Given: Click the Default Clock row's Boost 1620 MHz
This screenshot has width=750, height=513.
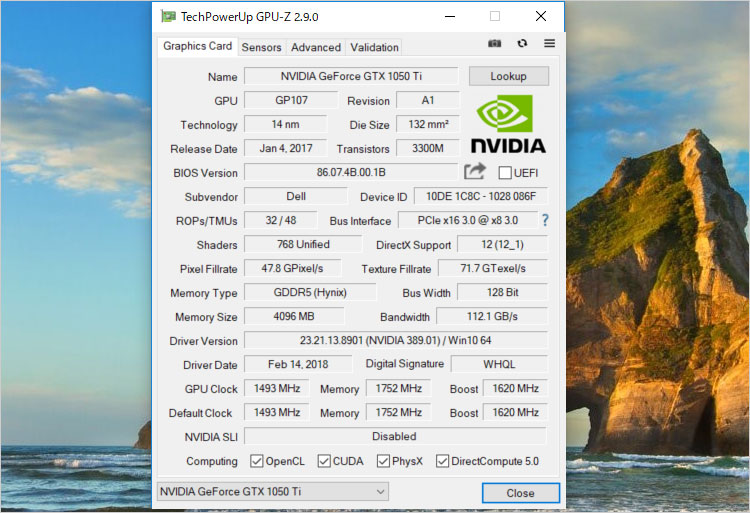Looking at the screenshot, I should 515,412.
